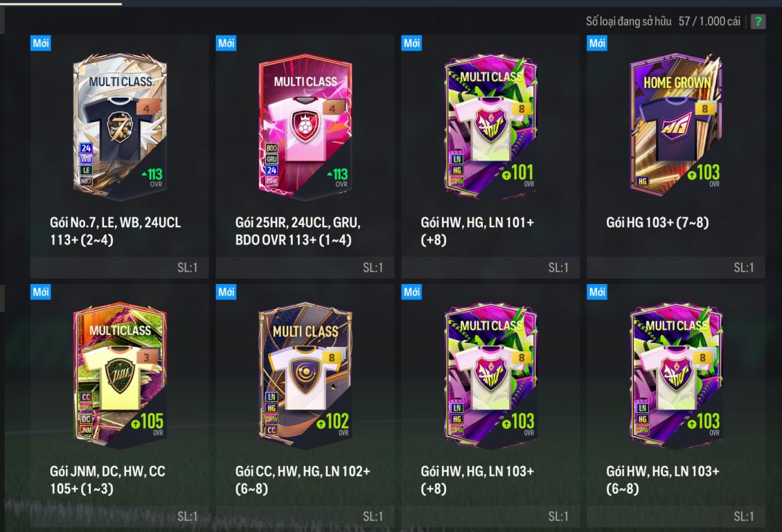Click the Gói HG 103+ (7~8) title text

(657, 222)
